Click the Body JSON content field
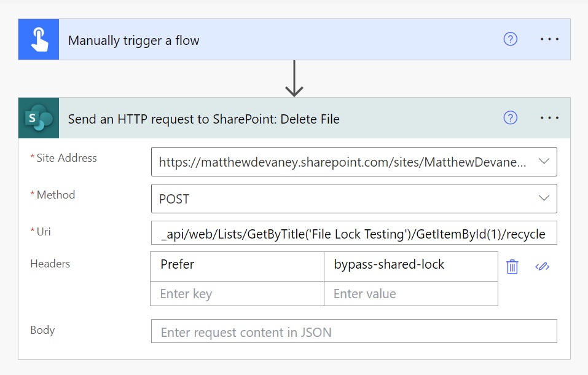 (x=354, y=331)
